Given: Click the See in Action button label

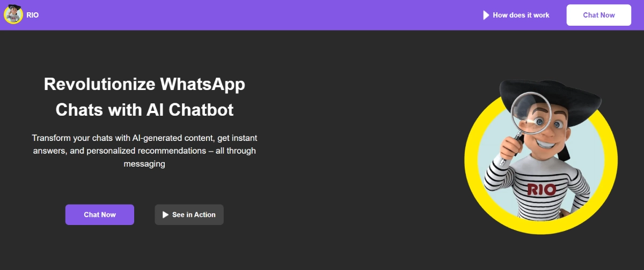Looking at the screenshot, I should coord(194,215).
